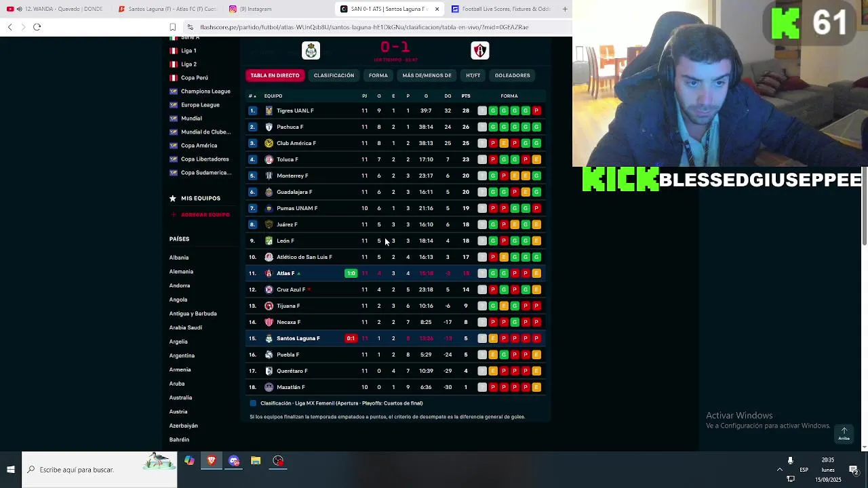
Task: Select the Más de/Menos de tab
Action: [427, 75]
